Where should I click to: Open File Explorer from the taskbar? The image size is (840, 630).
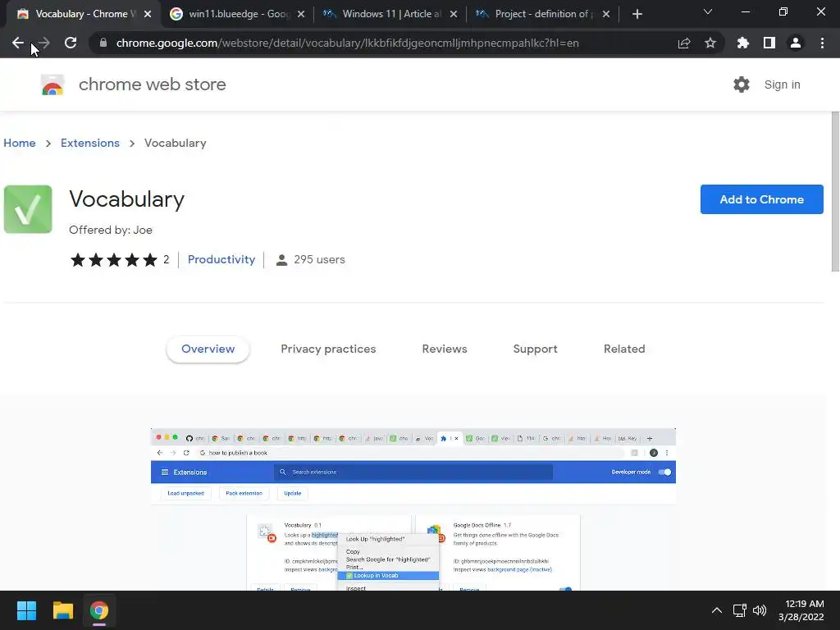[x=62, y=610]
